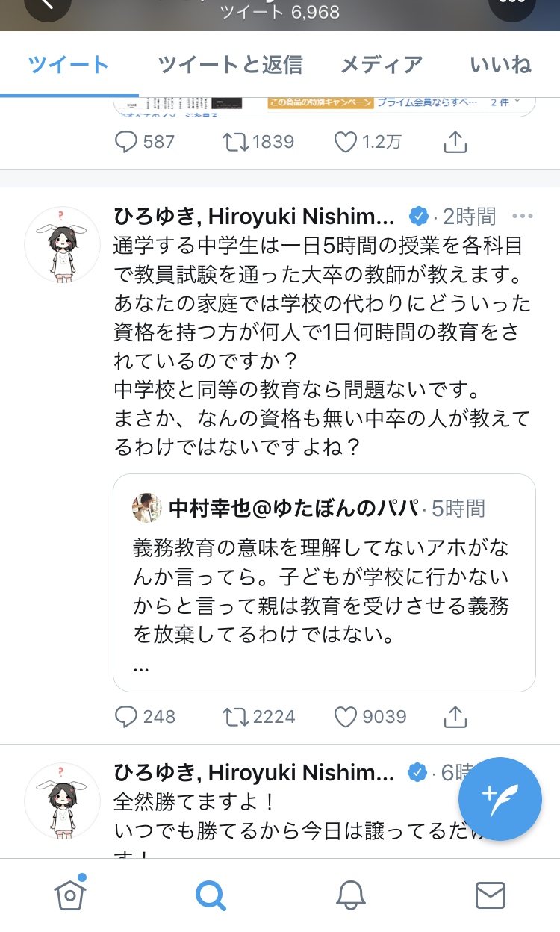This screenshot has width=560, height=932.
Task: Open the Search tab in the bottom bar
Action: [211, 894]
